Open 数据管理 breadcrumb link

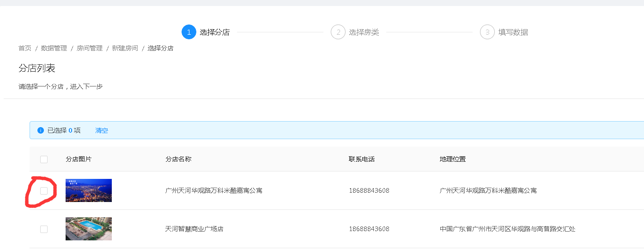pyautogui.click(x=54, y=48)
